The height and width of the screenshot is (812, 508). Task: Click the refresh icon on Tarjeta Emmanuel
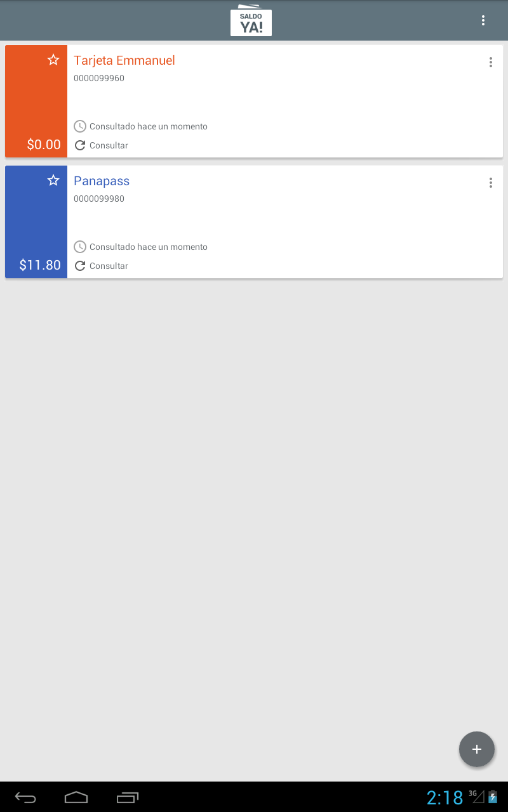[x=80, y=145]
